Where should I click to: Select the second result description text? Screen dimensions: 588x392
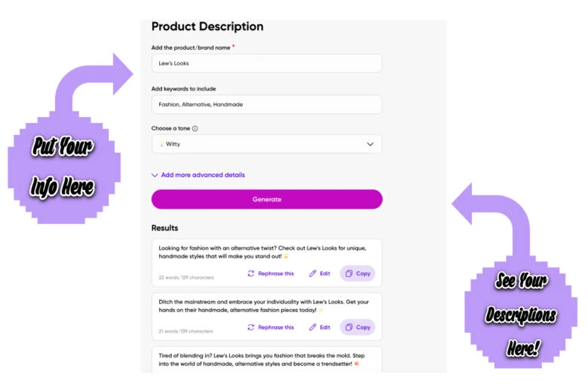point(264,305)
